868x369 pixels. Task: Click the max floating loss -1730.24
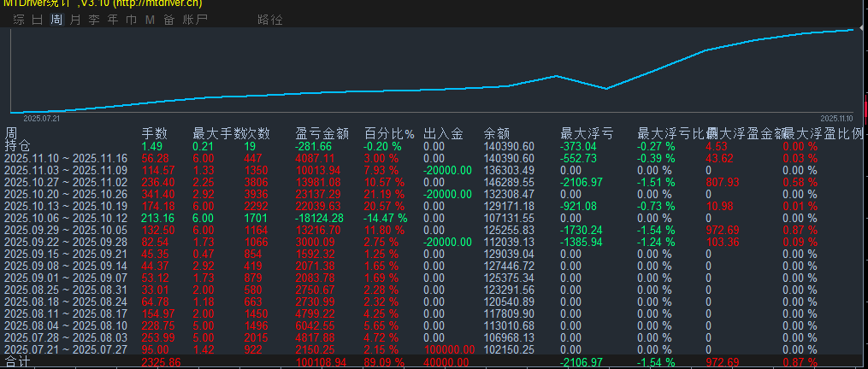click(x=582, y=230)
